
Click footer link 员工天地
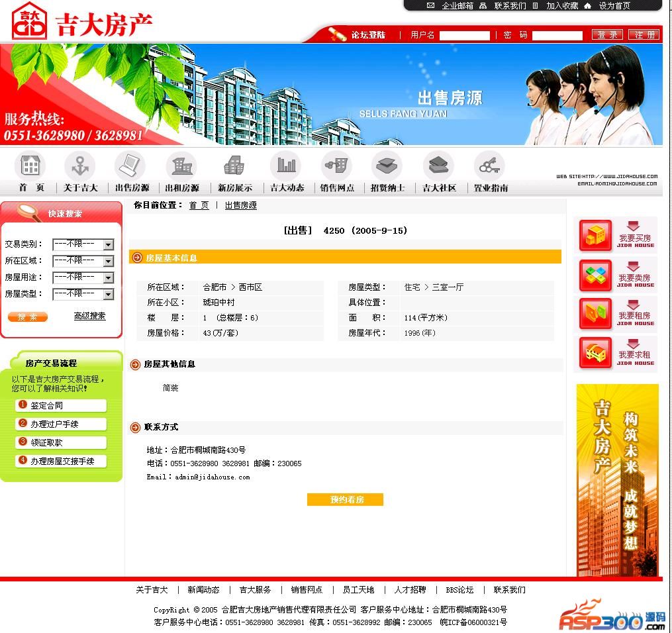(358, 590)
